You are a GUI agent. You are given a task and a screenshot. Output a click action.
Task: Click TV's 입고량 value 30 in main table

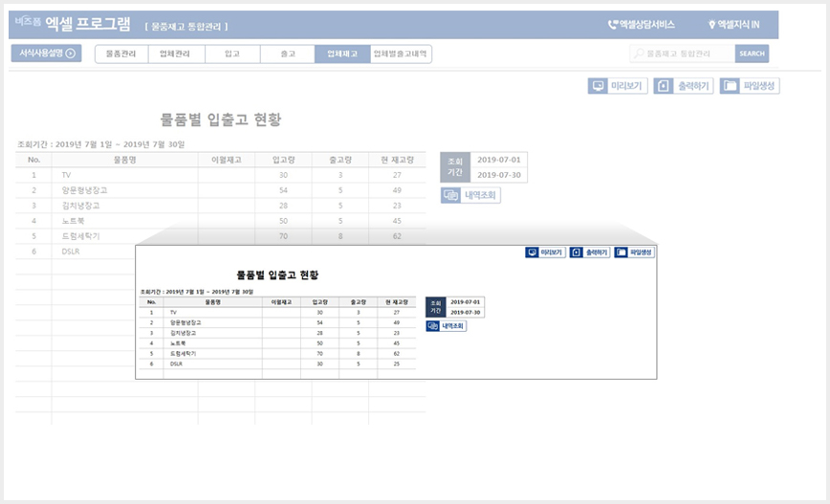[x=283, y=175]
